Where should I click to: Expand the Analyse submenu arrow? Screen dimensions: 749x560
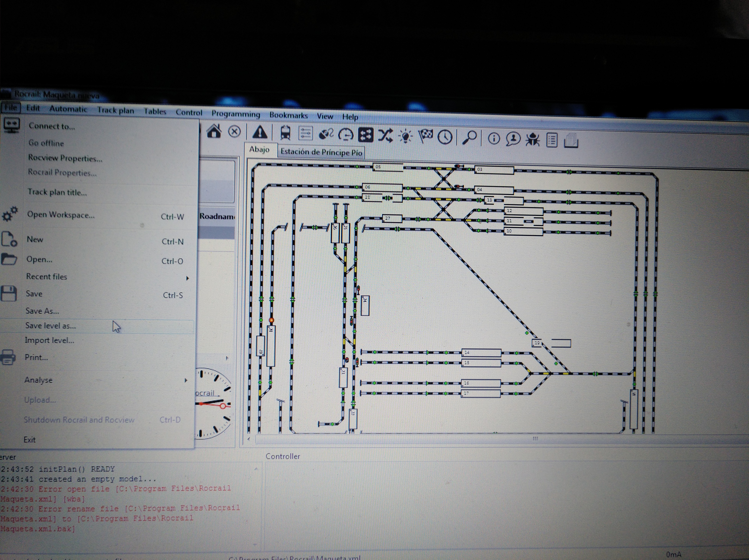pos(186,380)
